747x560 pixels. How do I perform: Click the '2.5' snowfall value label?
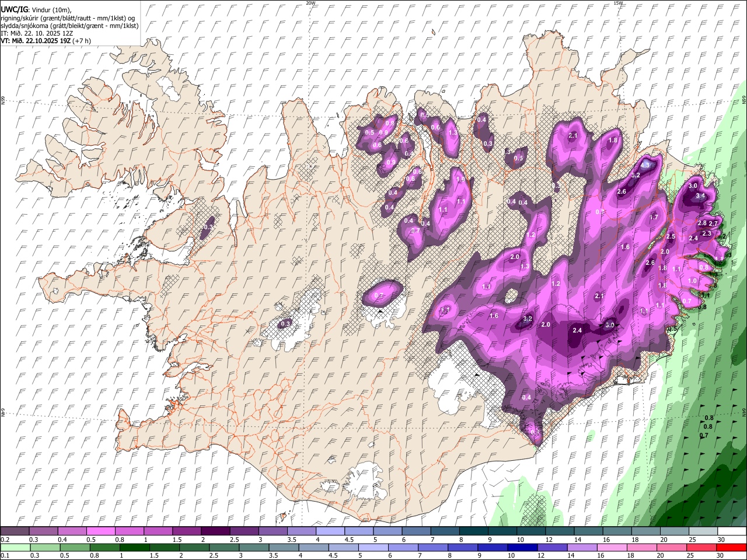point(671,236)
